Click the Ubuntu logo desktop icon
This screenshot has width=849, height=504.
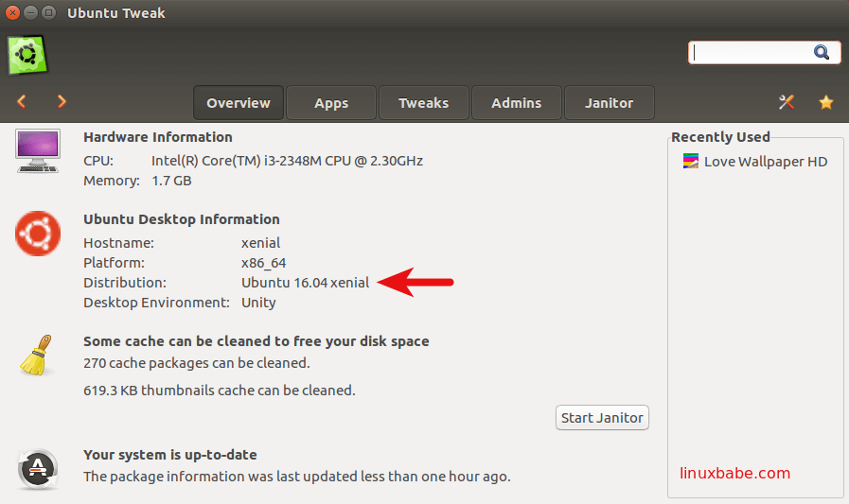point(38,234)
